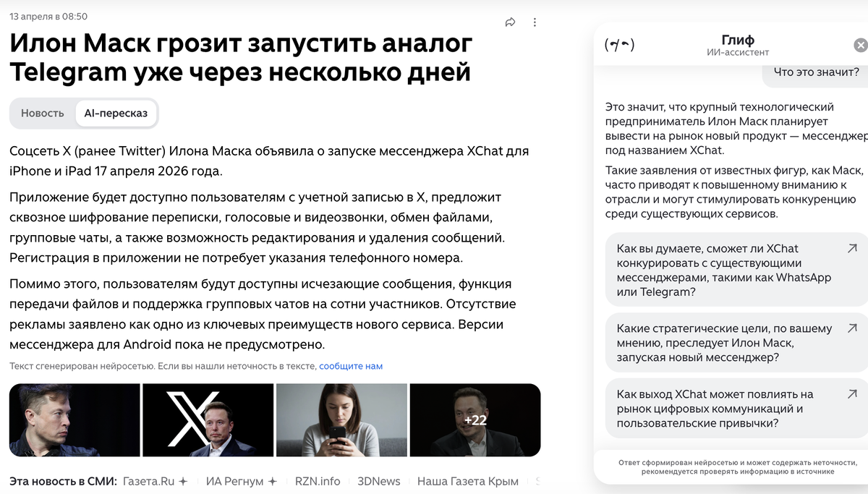Open the Наша Газета Крым source link
Viewport: 868px width, 494px height.
468,481
